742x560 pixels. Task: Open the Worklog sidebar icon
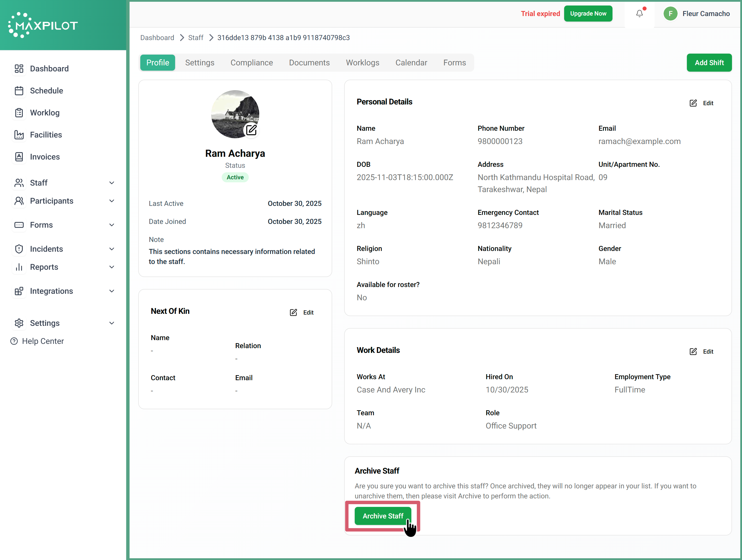(x=19, y=113)
